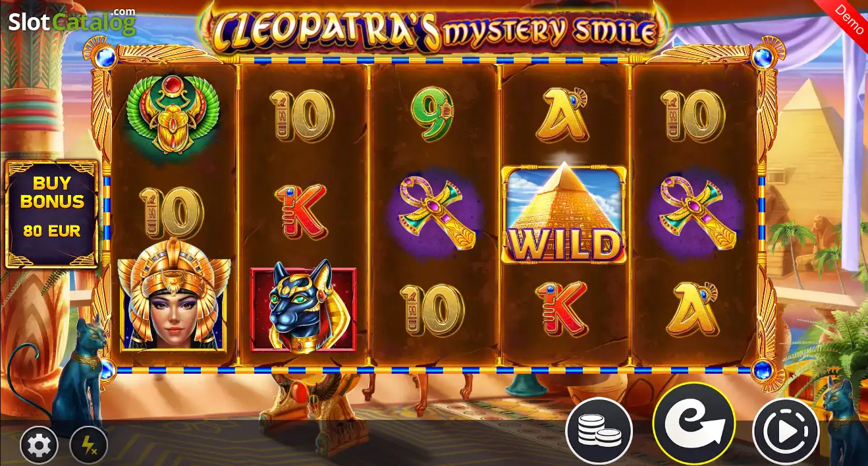Image resolution: width=868 pixels, height=466 pixels.
Task: Click the spin button with curved arrow
Action: click(x=694, y=424)
